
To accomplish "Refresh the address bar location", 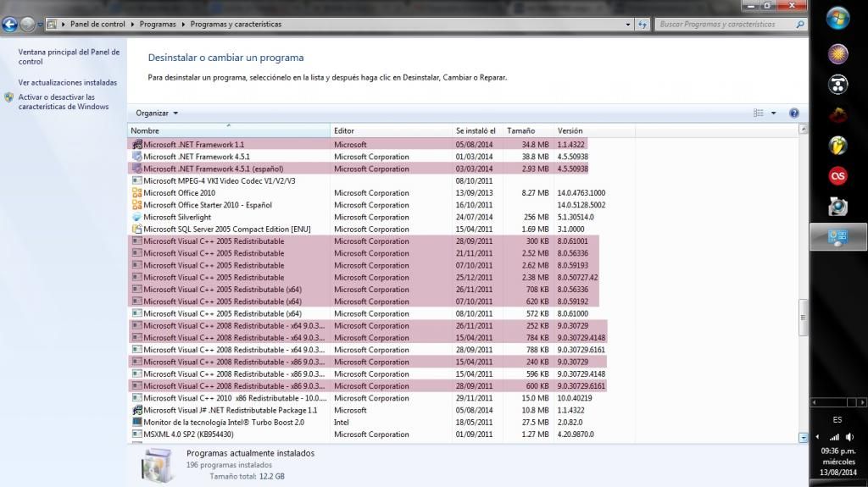I will (x=643, y=25).
